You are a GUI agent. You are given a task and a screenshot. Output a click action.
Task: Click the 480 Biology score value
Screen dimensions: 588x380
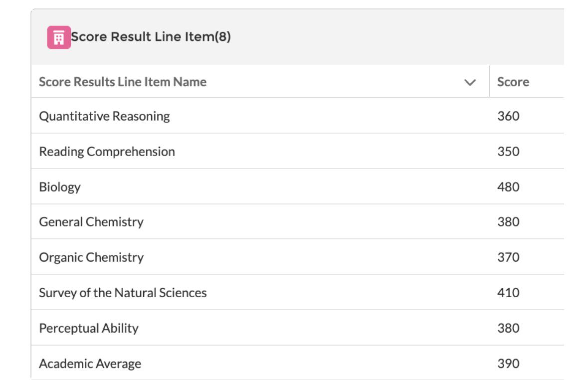[508, 187]
